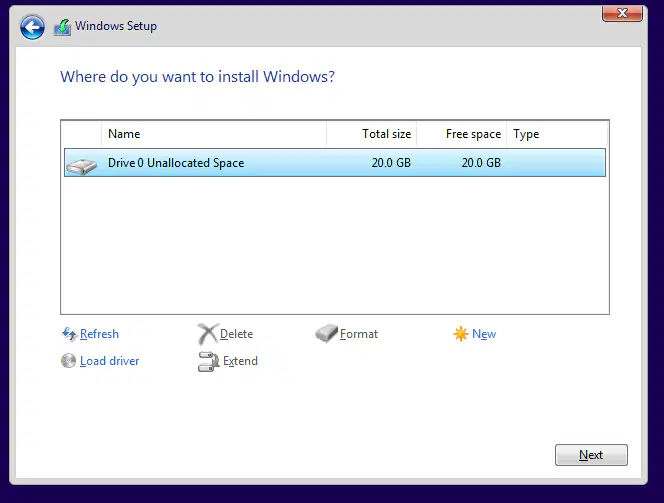Go back using the blue arrow button
The image size is (664, 503).
(32, 27)
